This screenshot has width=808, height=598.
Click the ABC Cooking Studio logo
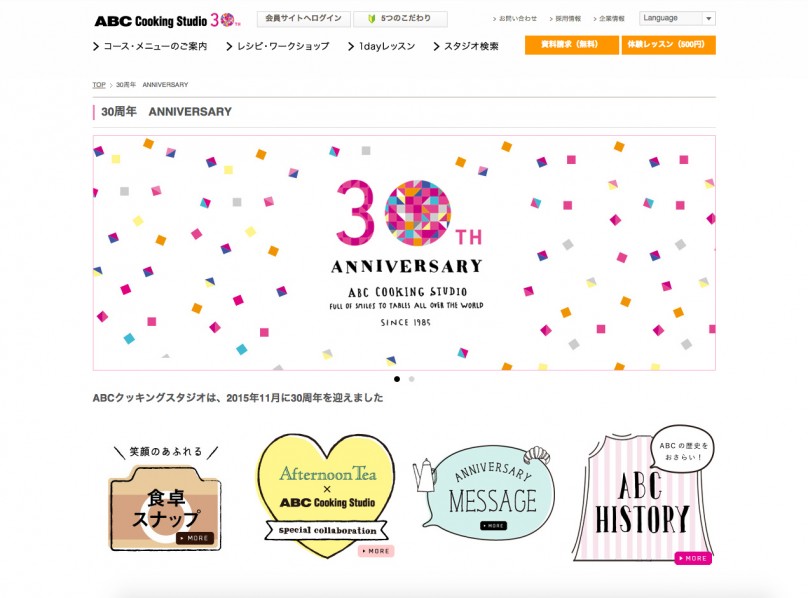pyautogui.click(x=167, y=21)
